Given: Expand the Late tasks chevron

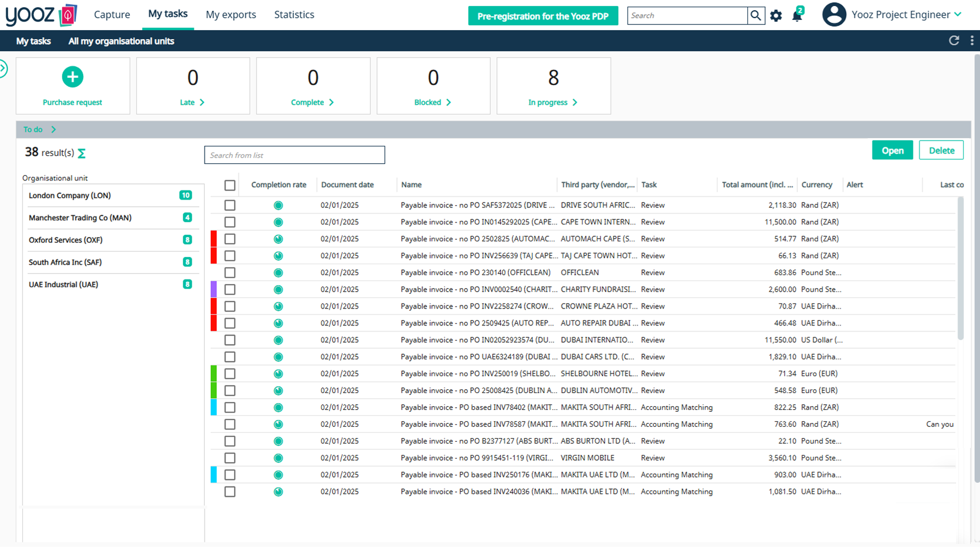Looking at the screenshot, I should click(x=202, y=103).
